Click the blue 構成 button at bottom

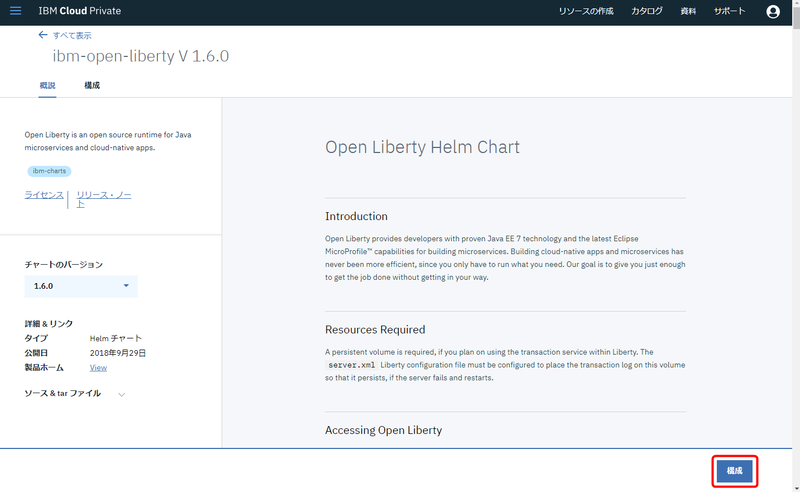coord(734,471)
